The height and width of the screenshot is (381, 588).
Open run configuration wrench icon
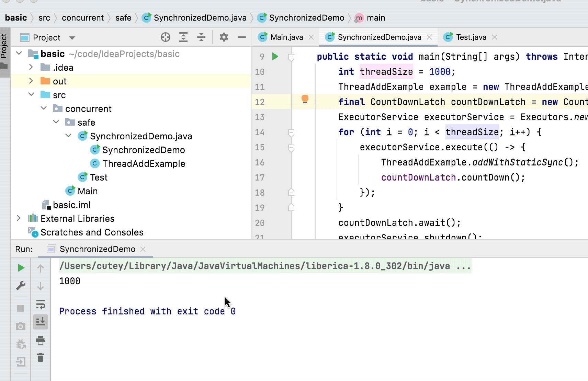[x=21, y=286]
